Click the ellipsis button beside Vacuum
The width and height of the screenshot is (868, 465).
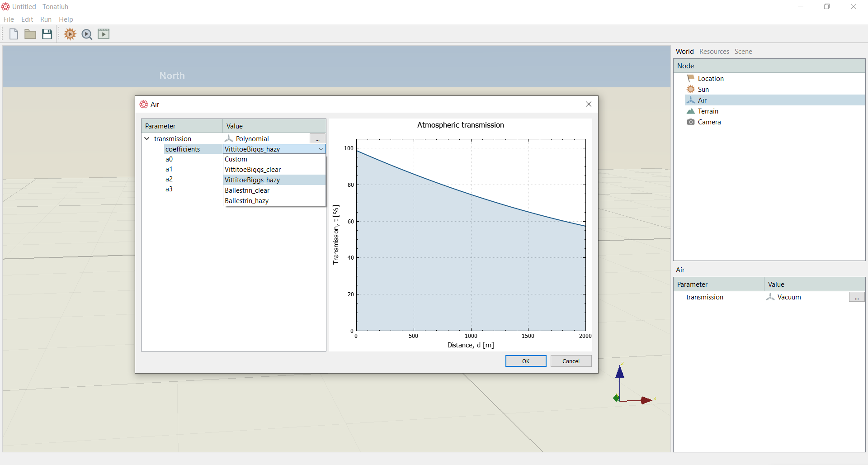tap(857, 297)
